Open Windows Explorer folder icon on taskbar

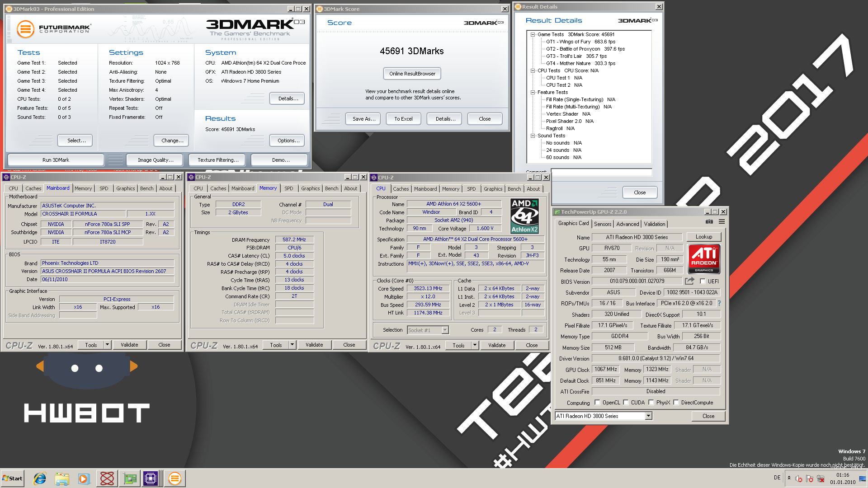pos(62,479)
